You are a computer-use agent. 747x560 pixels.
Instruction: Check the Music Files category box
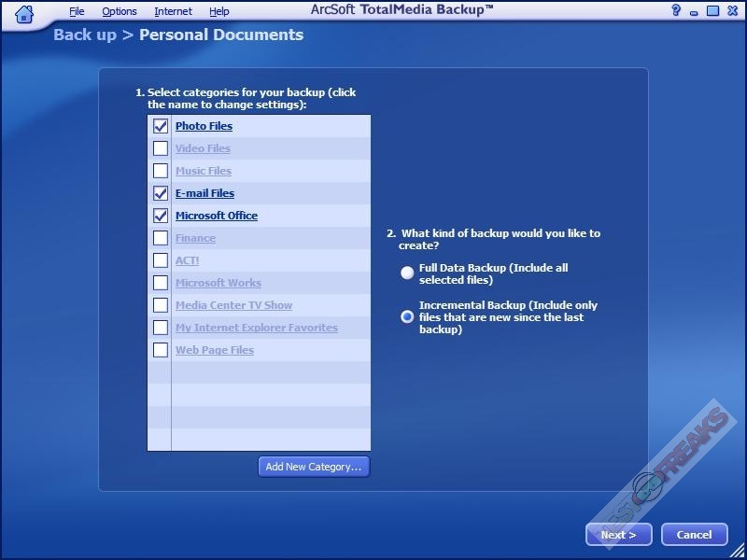(x=161, y=171)
